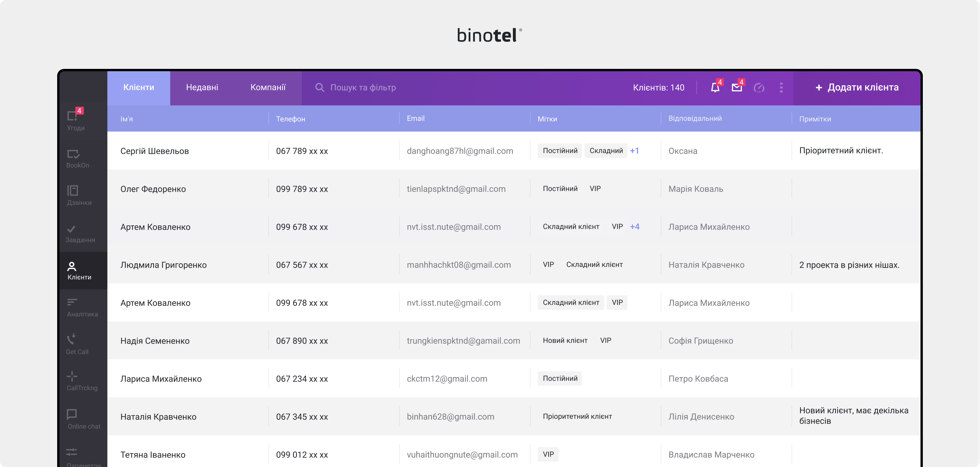This screenshot has height=467, width=980.
Task: Open the three-dot more options menu
Action: pyautogui.click(x=781, y=88)
